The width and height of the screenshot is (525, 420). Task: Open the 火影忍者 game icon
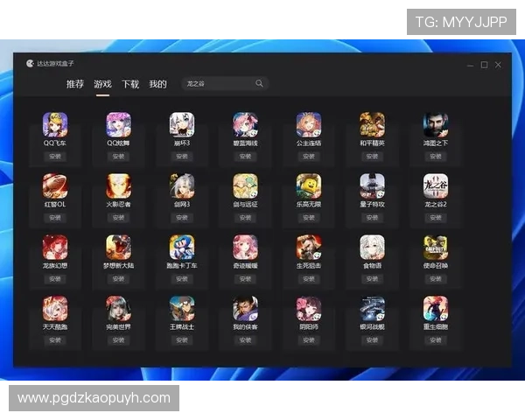pos(118,185)
